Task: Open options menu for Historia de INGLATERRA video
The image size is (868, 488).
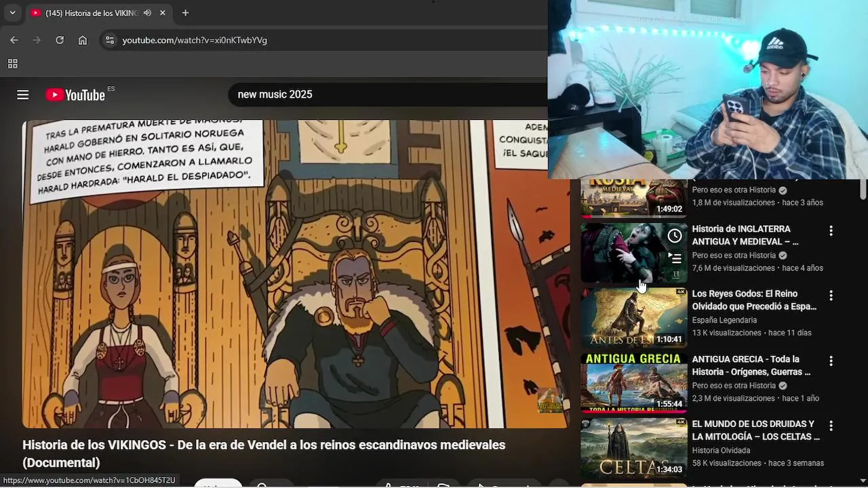Action: coord(831,231)
